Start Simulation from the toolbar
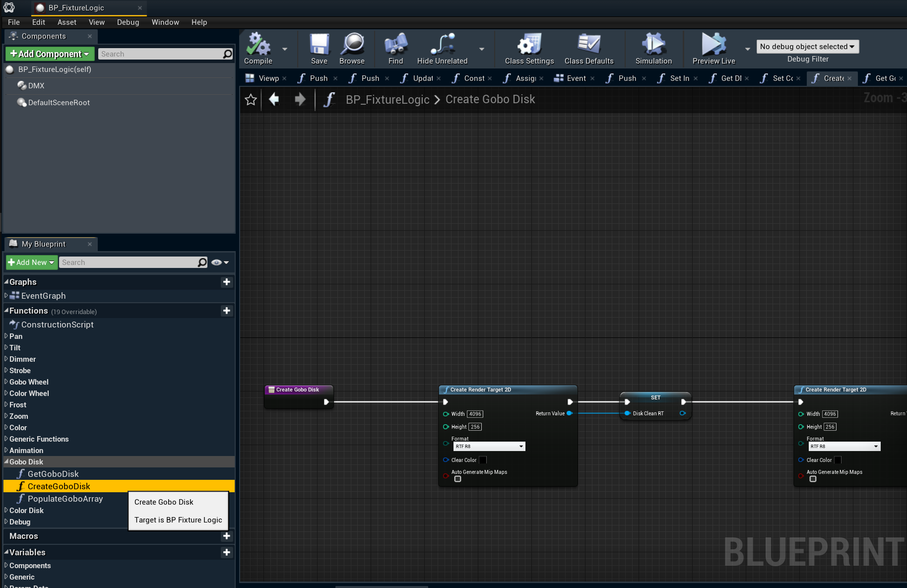Viewport: 907px width, 588px height. pos(653,45)
